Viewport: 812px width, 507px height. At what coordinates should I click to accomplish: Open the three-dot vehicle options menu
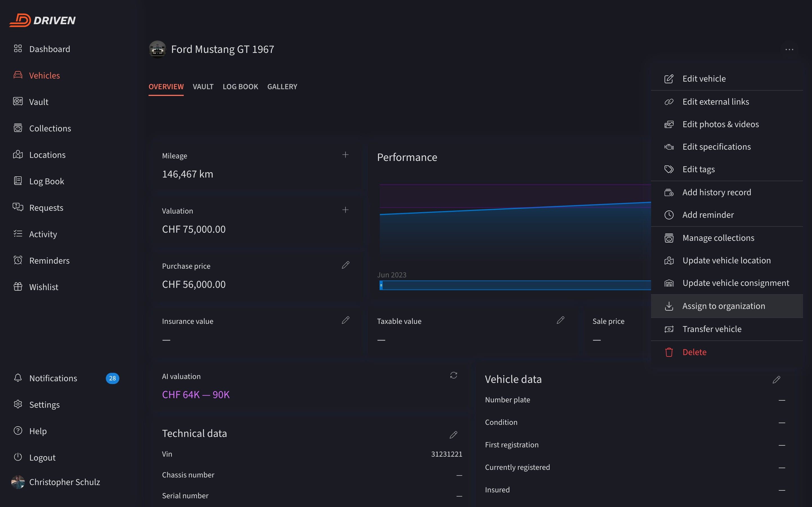[x=789, y=50]
